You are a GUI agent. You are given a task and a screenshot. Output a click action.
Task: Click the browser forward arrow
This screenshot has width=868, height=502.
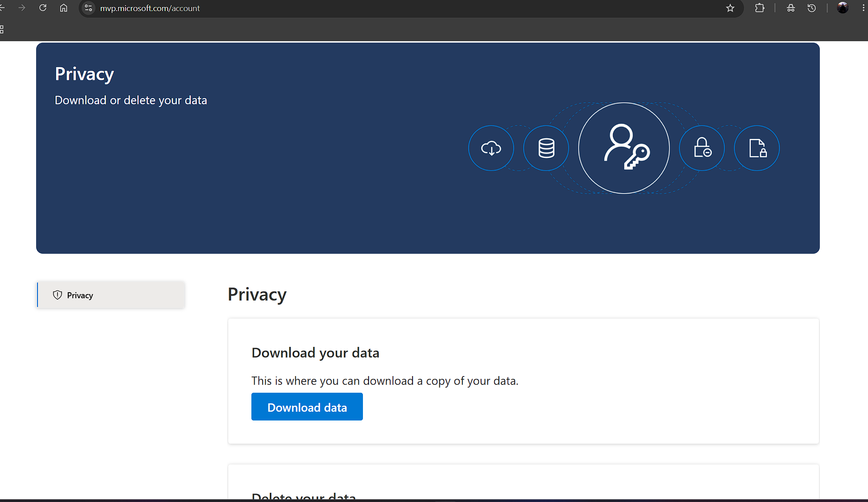pyautogui.click(x=22, y=8)
